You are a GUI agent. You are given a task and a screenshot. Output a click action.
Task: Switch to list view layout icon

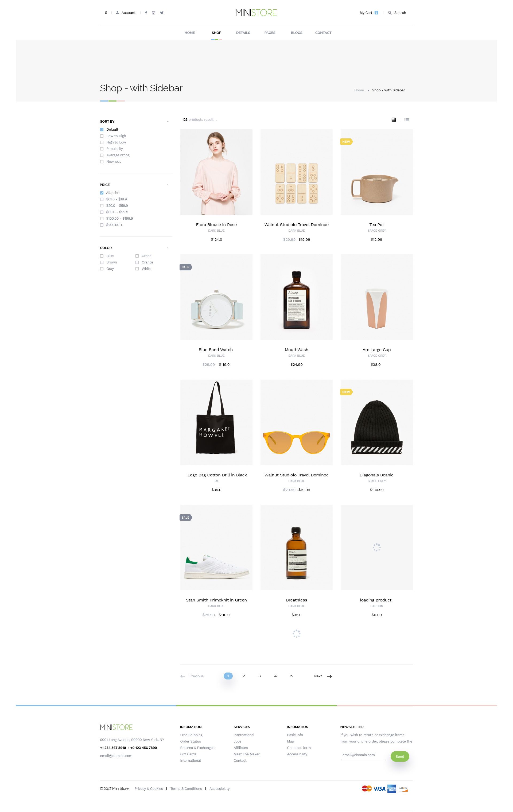(x=407, y=120)
